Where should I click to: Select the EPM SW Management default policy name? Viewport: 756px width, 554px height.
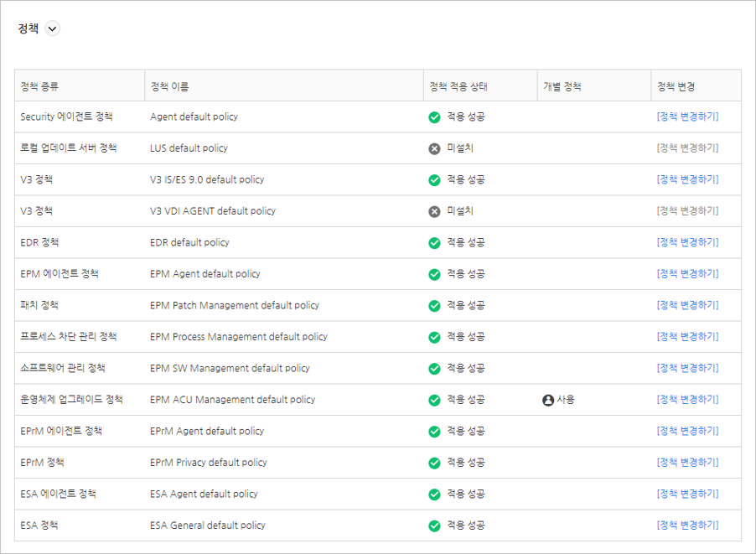coord(230,368)
